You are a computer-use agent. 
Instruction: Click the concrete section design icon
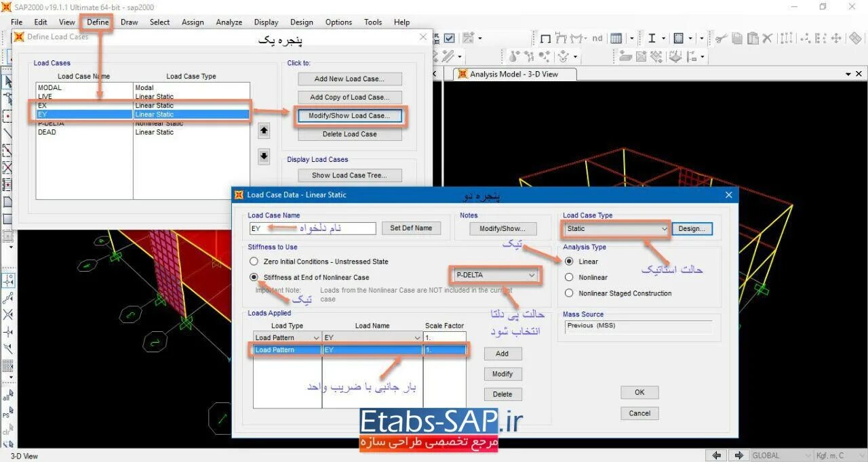678,39
